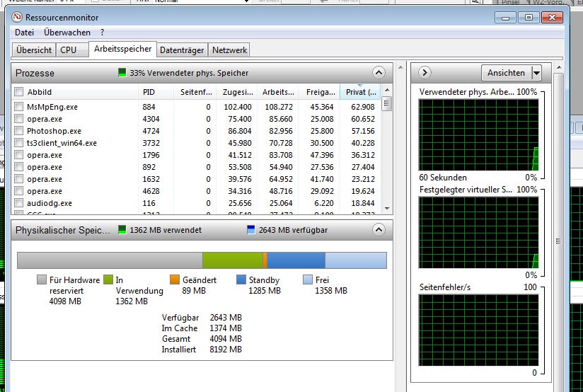
Task: Open the Überwachen menu
Action: pos(67,33)
